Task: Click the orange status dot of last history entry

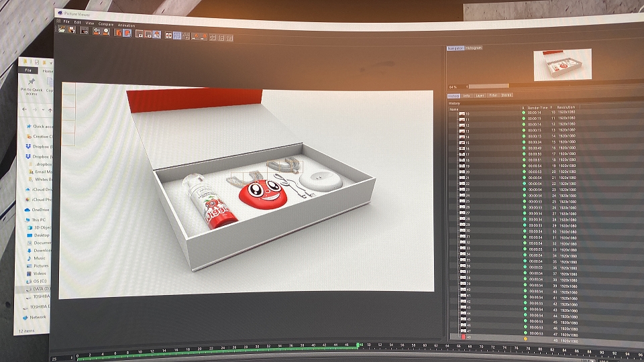Action: pyautogui.click(x=525, y=339)
